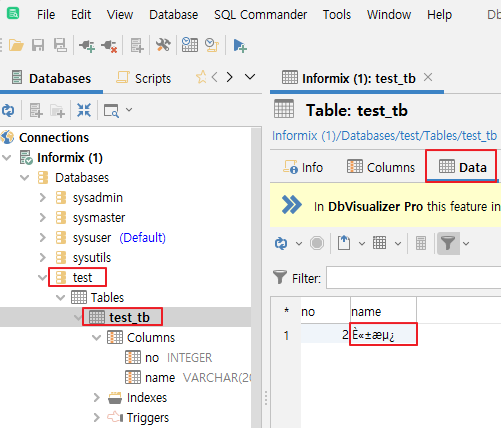Viewport: 501px width, 428px height.
Task: Click the Informix (1)/Databases/test/Tables/test_tb path link
Action: (x=384, y=136)
